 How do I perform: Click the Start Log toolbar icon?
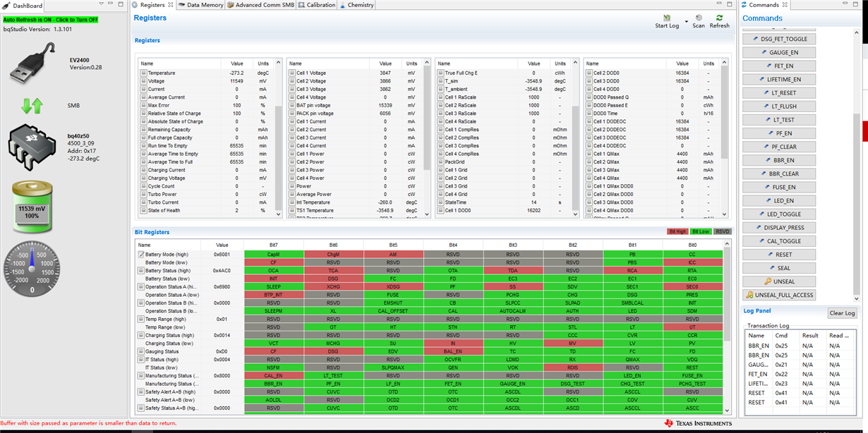[x=668, y=18]
